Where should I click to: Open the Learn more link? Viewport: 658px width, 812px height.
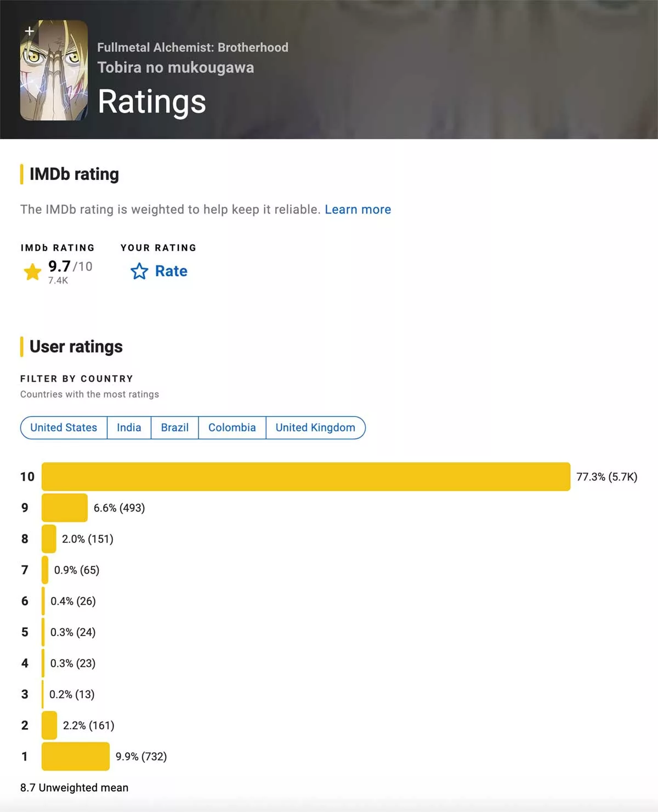358,209
